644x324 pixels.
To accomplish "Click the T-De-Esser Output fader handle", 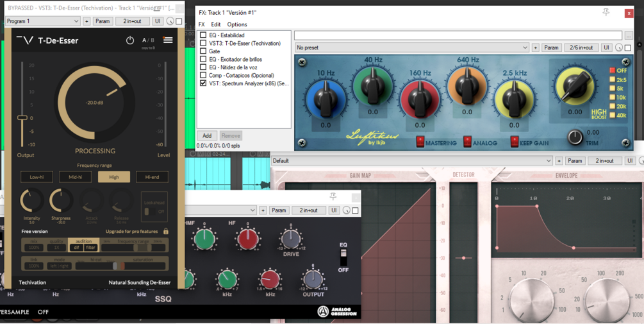I will click(x=22, y=117).
